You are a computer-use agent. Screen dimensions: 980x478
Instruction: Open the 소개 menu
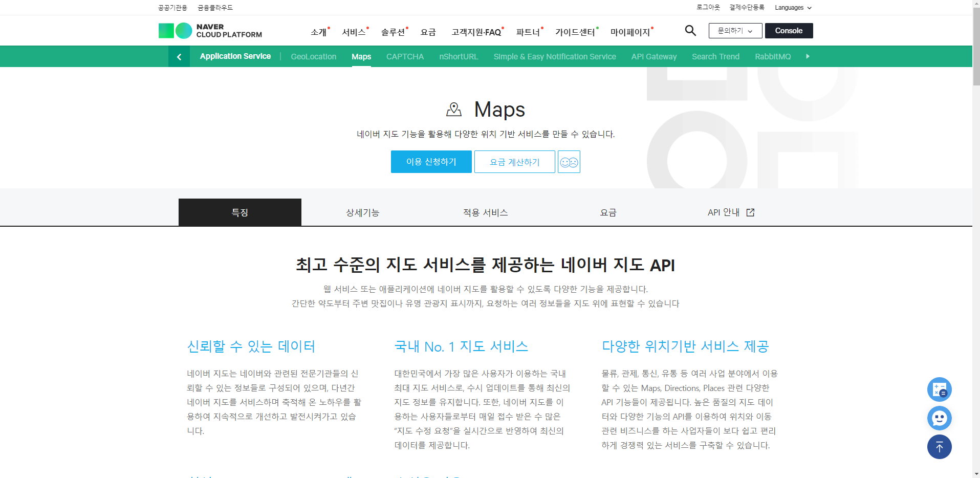(x=319, y=32)
